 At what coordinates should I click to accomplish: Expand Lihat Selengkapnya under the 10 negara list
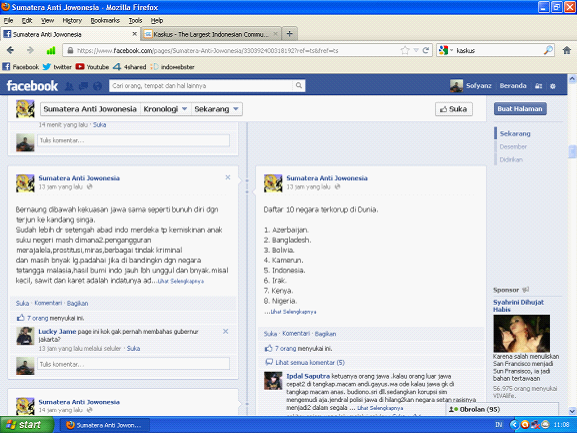click(x=293, y=312)
